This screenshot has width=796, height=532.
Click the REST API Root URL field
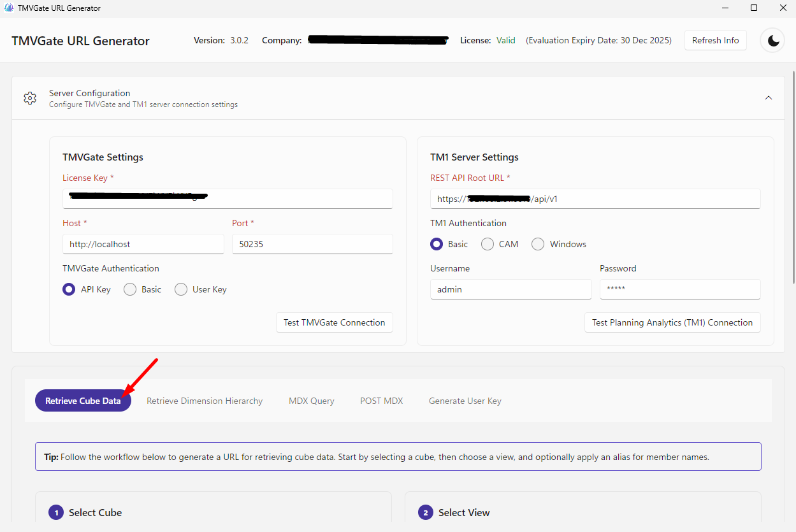coord(595,198)
